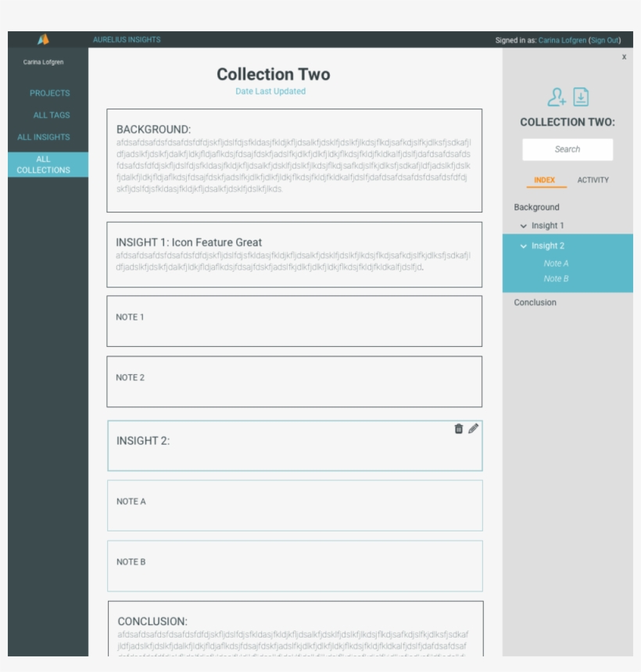
Task: Switch to the Activity tab
Action: [593, 180]
